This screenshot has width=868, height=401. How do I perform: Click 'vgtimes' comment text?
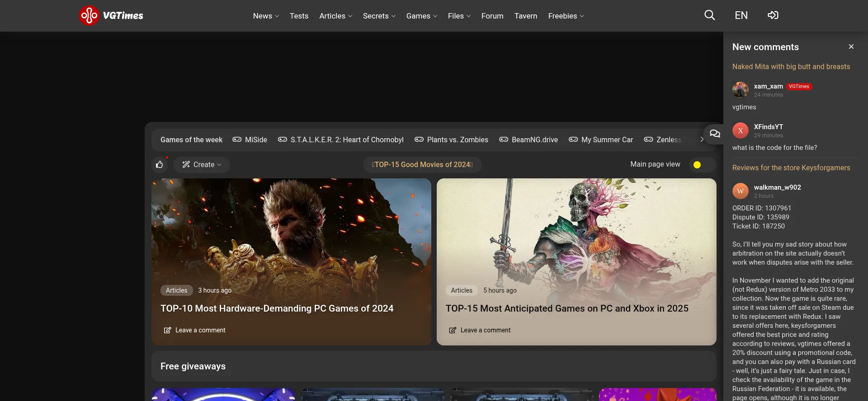(744, 107)
